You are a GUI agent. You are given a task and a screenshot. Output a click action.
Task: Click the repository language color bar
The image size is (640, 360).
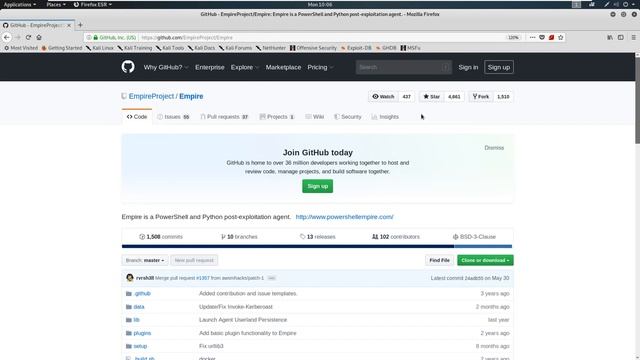pyautogui.click(x=317, y=246)
